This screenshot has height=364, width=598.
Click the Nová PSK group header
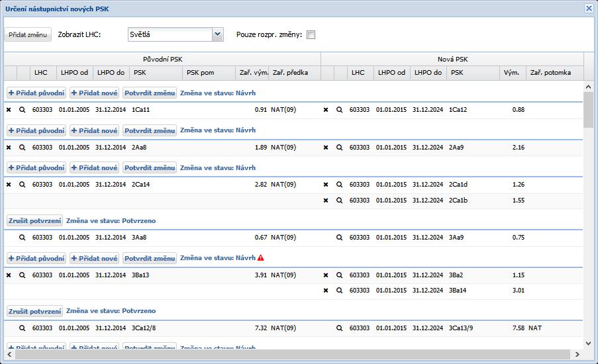(x=452, y=59)
